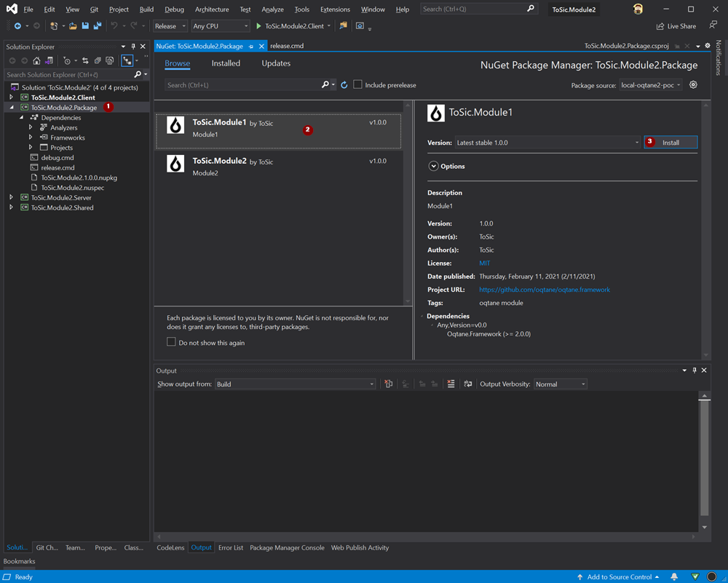The height and width of the screenshot is (583, 728).
Task: Click the Undo arrow in the toolbar
Action: (114, 25)
